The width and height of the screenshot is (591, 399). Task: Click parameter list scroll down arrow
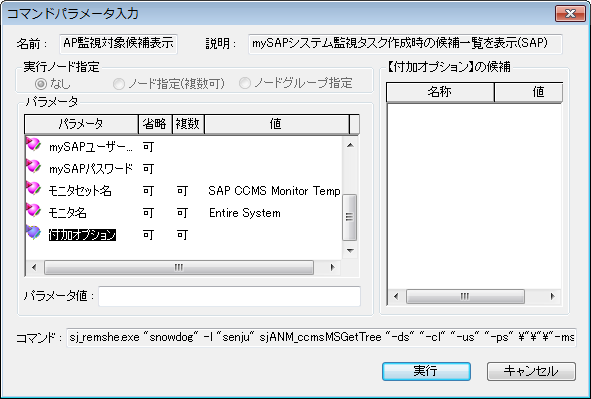(350, 251)
